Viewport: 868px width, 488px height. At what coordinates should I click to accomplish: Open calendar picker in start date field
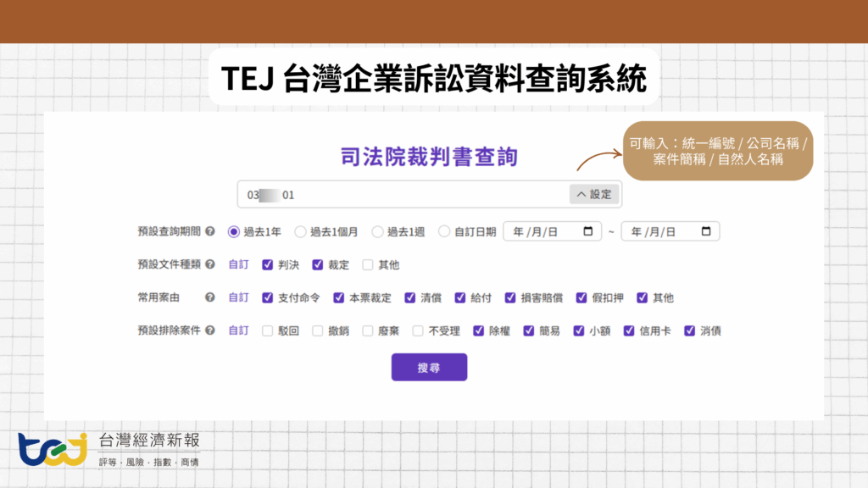pyautogui.click(x=587, y=231)
